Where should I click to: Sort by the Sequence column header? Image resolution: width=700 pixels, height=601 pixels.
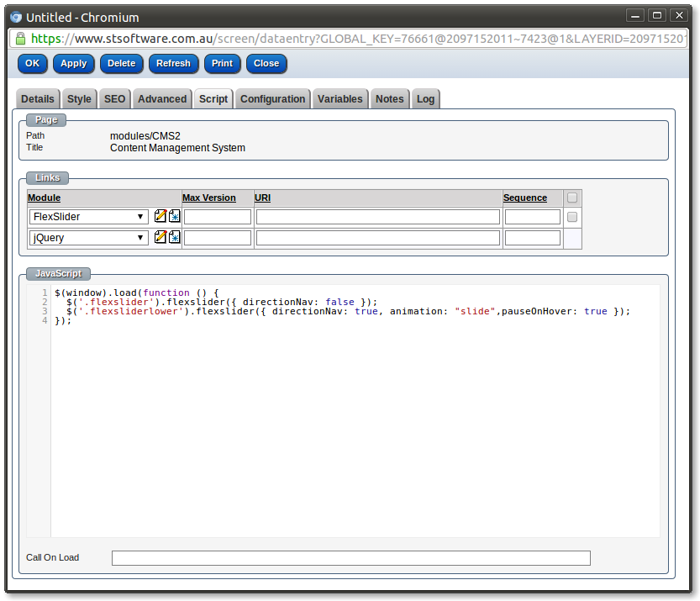[x=524, y=198]
